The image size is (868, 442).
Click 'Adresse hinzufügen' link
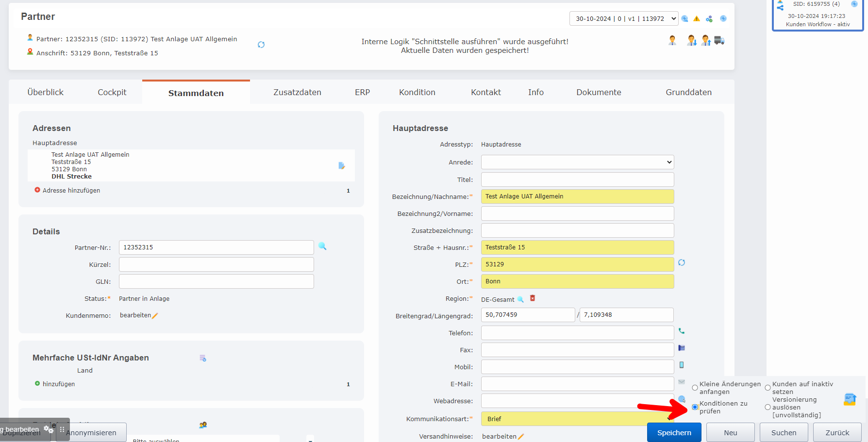click(71, 191)
